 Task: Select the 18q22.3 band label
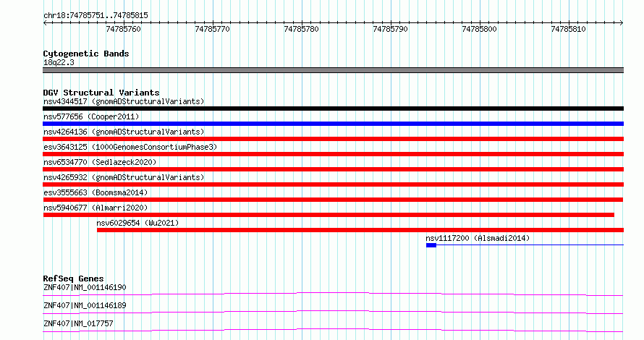tap(59, 62)
